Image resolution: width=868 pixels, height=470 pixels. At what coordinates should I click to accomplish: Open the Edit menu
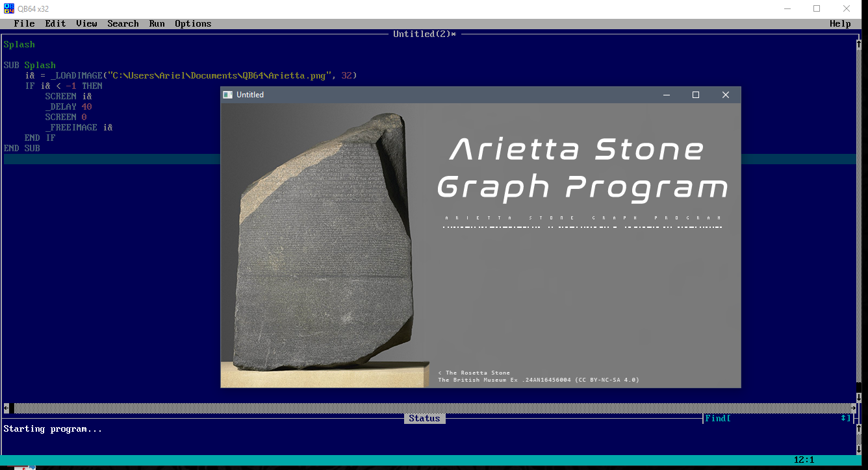pos(55,23)
